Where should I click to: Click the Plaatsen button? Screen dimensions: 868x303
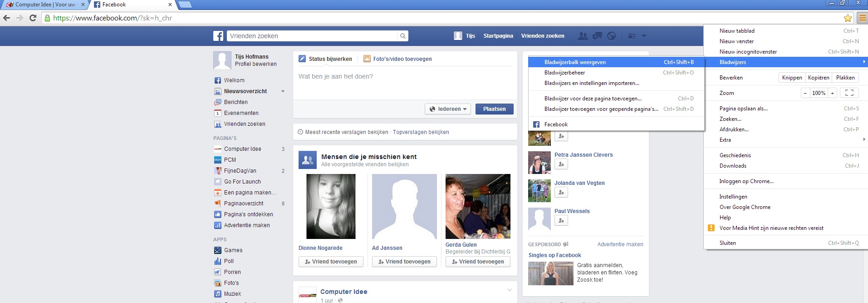tap(494, 109)
